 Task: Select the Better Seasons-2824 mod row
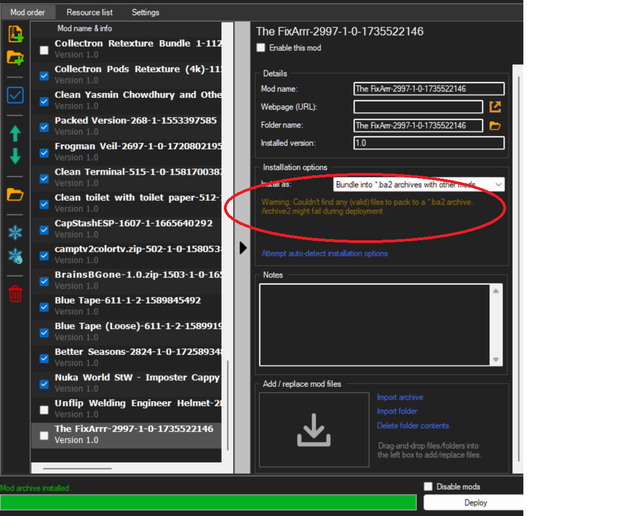(127, 357)
